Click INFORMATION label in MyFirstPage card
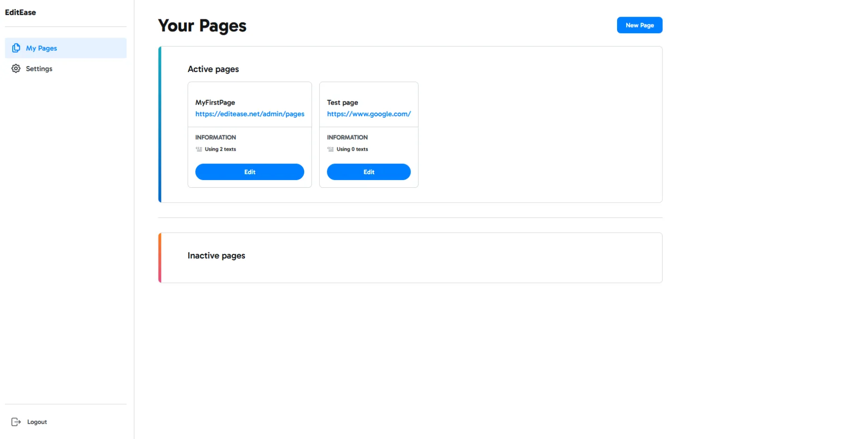The height and width of the screenshot is (439, 868). tap(216, 137)
